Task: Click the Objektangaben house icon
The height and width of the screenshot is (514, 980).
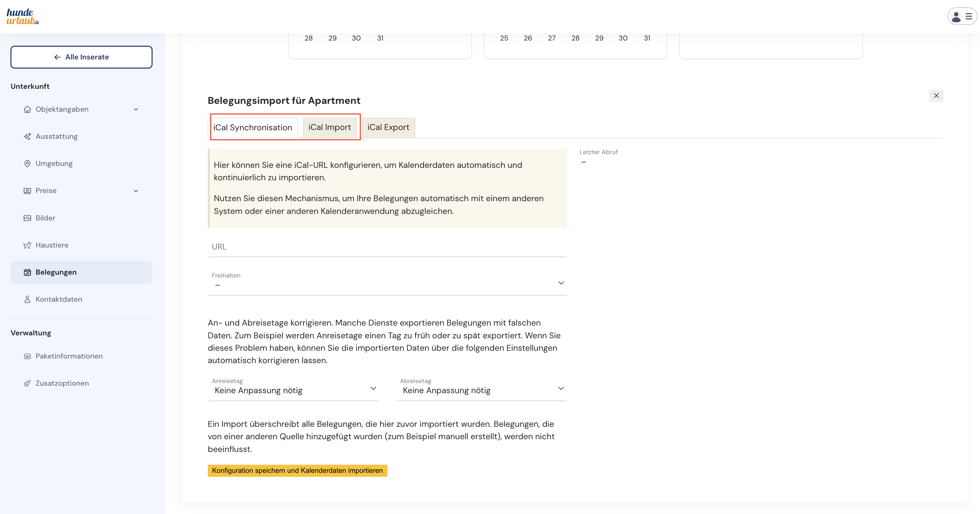Action: (x=27, y=109)
